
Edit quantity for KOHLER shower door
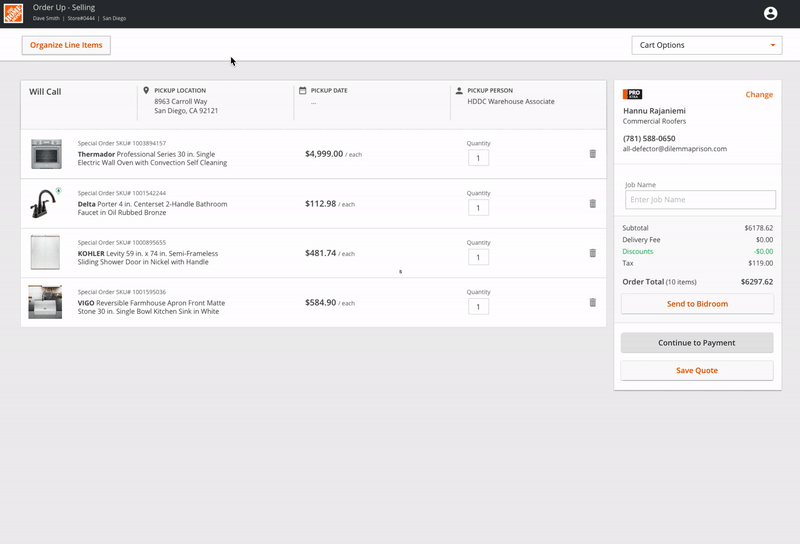click(x=478, y=257)
